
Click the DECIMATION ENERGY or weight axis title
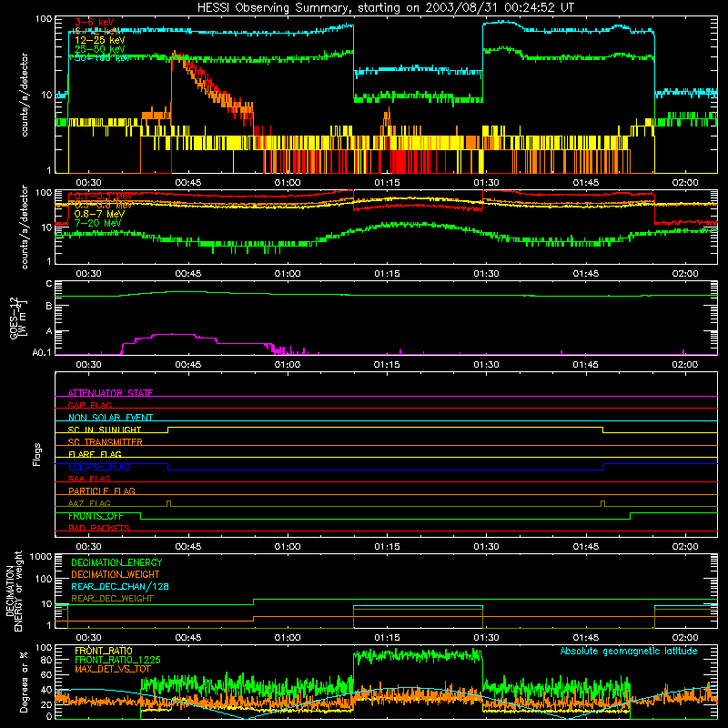tap(14, 591)
